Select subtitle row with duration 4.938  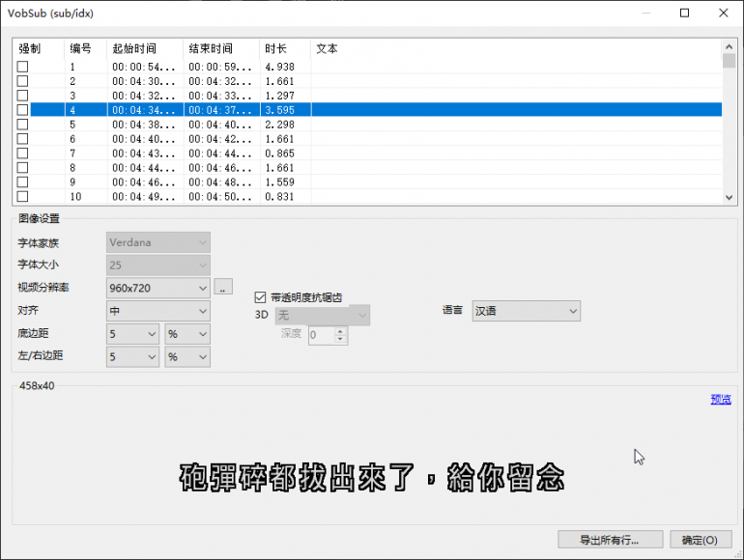[368, 67]
